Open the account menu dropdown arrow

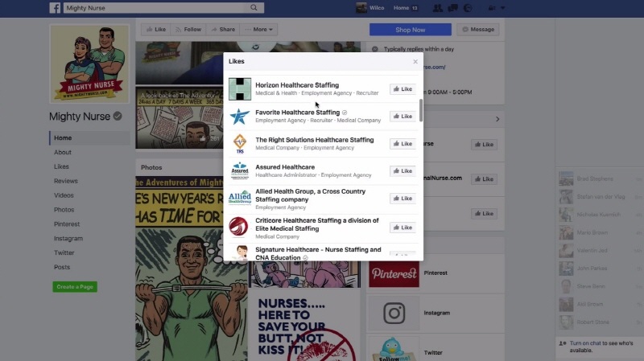click(x=502, y=8)
